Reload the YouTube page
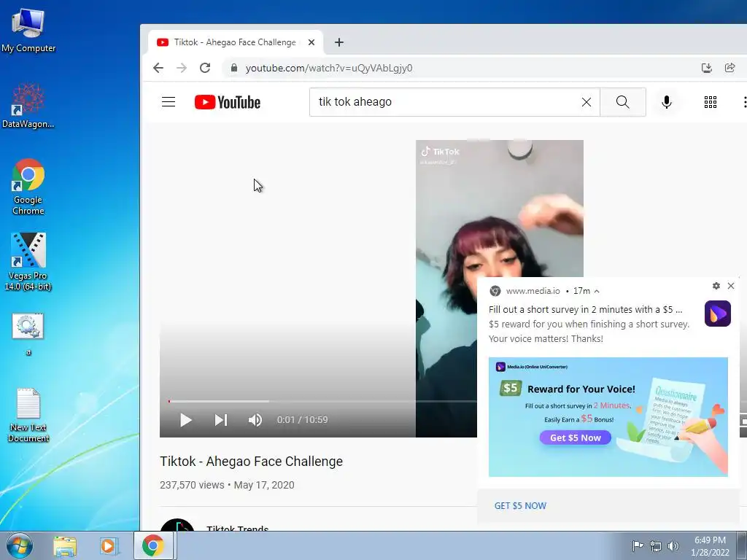Image resolution: width=747 pixels, height=560 pixels. click(x=205, y=68)
